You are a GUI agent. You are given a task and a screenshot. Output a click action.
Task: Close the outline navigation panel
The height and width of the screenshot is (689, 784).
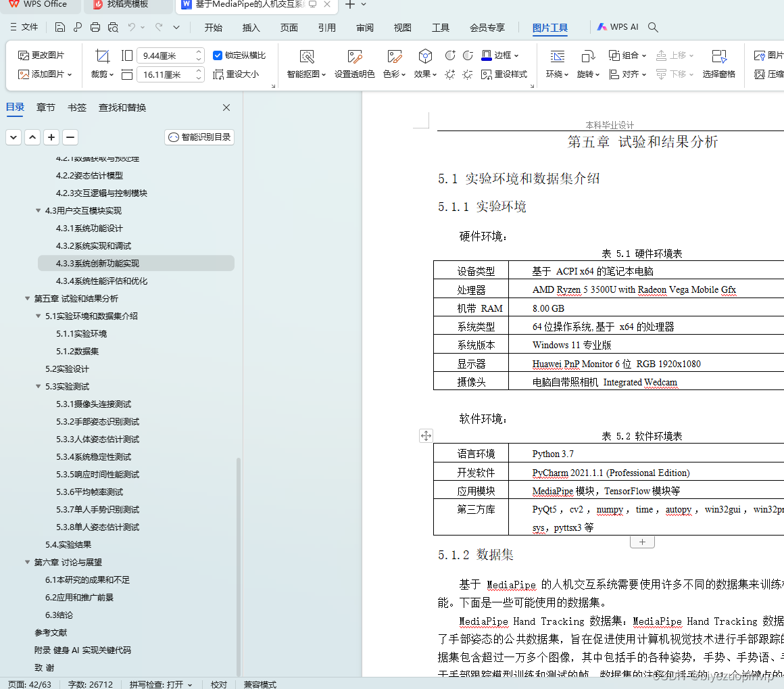coord(226,108)
